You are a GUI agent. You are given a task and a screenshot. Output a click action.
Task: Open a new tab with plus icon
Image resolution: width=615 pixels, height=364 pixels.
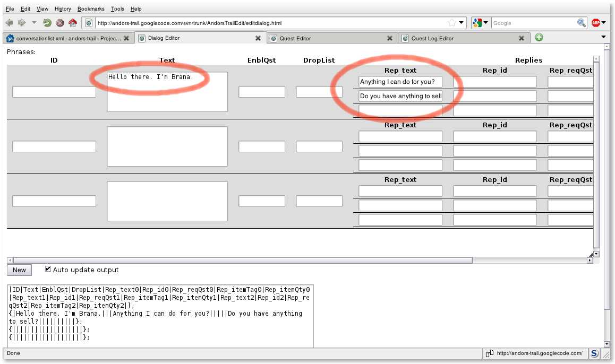(x=539, y=38)
